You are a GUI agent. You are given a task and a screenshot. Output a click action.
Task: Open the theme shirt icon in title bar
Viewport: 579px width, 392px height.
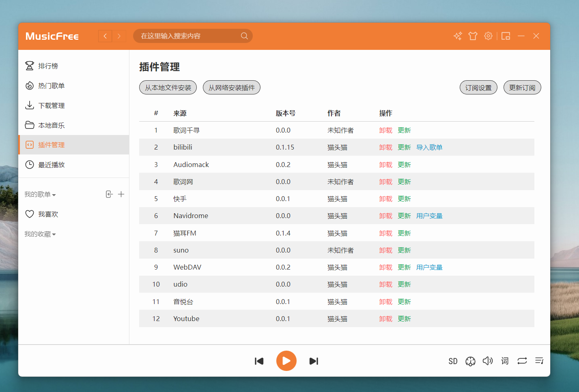[473, 36]
